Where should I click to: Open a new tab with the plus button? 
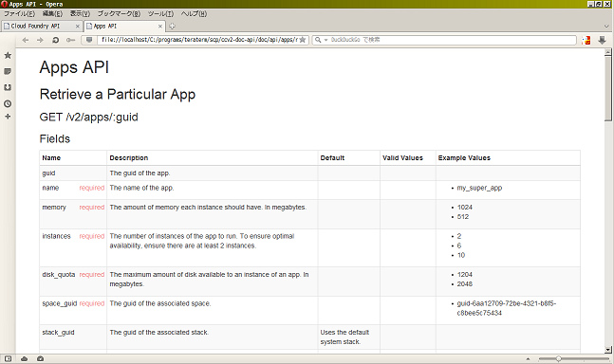(x=172, y=27)
